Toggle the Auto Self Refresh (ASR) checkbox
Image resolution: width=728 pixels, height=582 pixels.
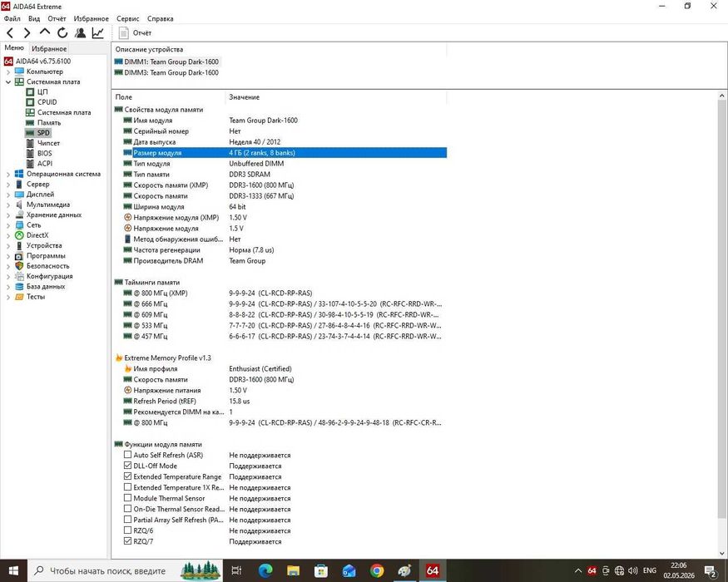point(127,455)
